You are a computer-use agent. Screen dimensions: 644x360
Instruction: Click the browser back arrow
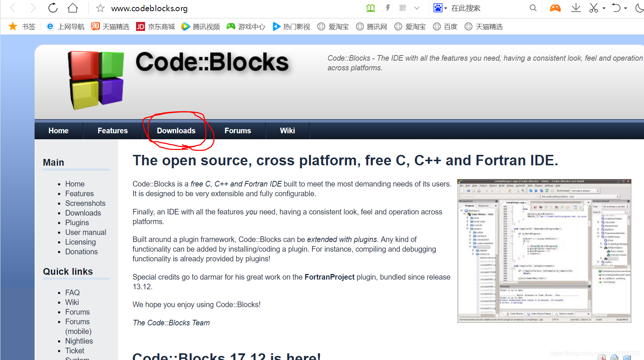13,8
